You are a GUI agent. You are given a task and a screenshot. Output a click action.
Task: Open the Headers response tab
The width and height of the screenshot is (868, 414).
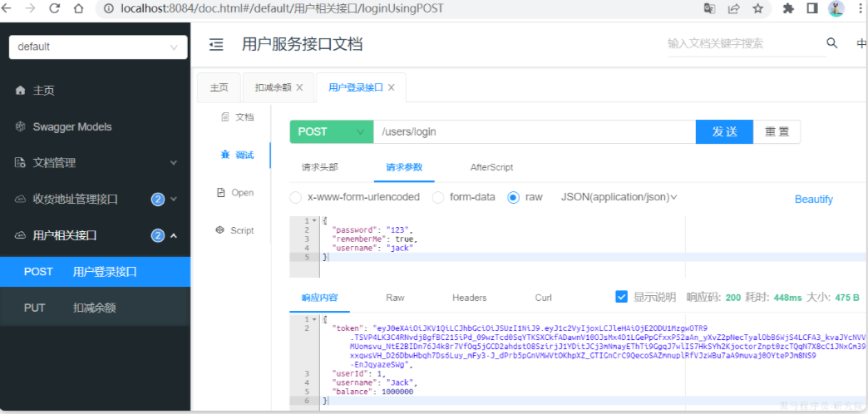click(x=469, y=298)
